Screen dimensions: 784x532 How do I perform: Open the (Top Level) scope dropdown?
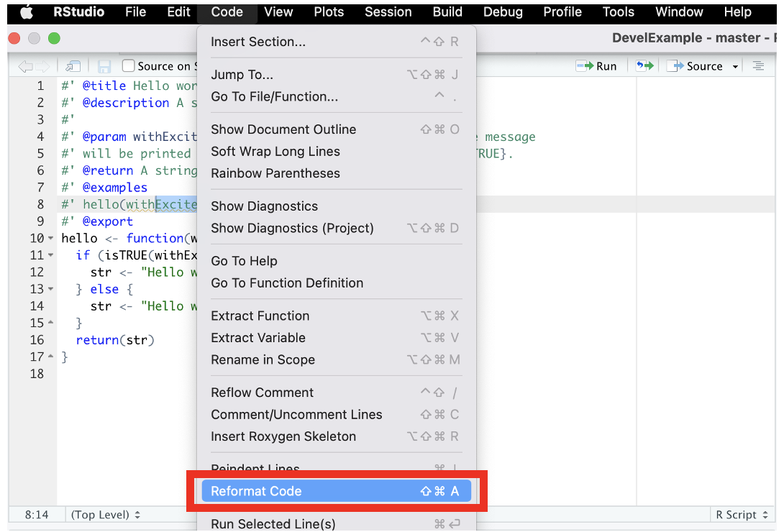(x=106, y=515)
